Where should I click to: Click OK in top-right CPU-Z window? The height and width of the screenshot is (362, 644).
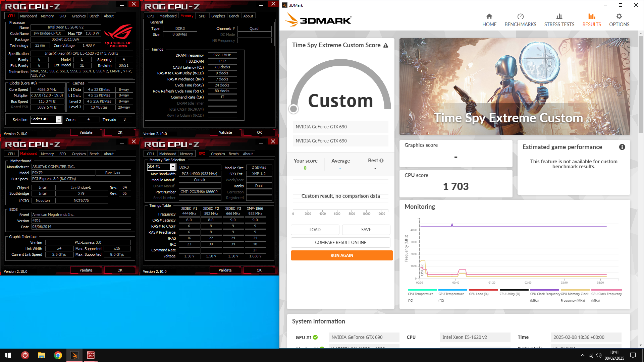pyautogui.click(x=259, y=132)
